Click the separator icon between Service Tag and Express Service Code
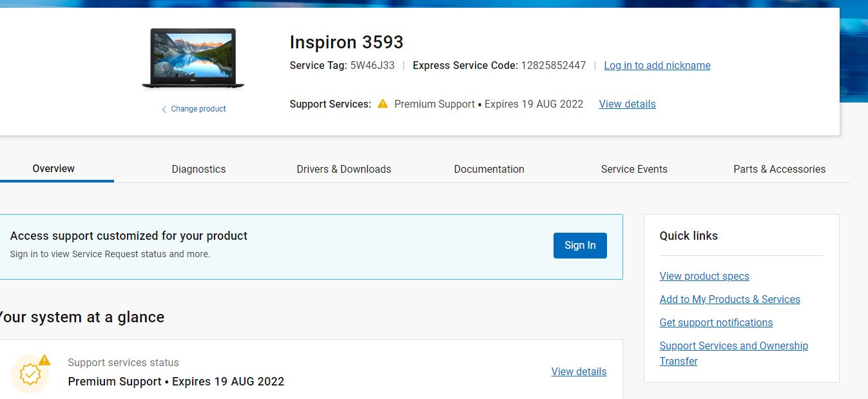This screenshot has height=399, width=868. point(404,65)
